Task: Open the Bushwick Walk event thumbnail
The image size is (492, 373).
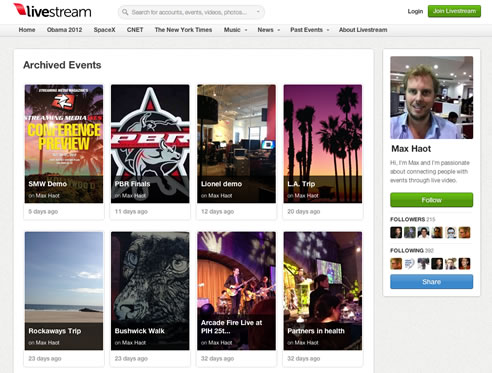Action: (150, 291)
